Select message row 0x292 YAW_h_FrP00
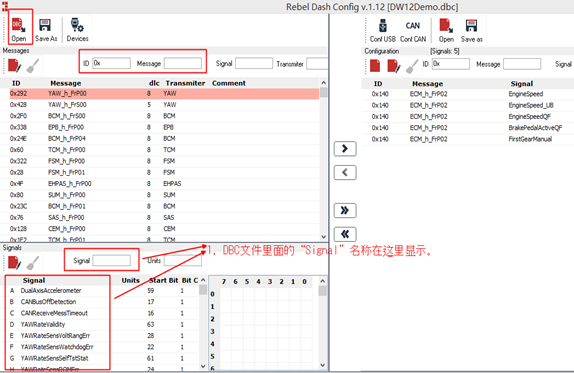This screenshot has height=373, width=574. [164, 93]
